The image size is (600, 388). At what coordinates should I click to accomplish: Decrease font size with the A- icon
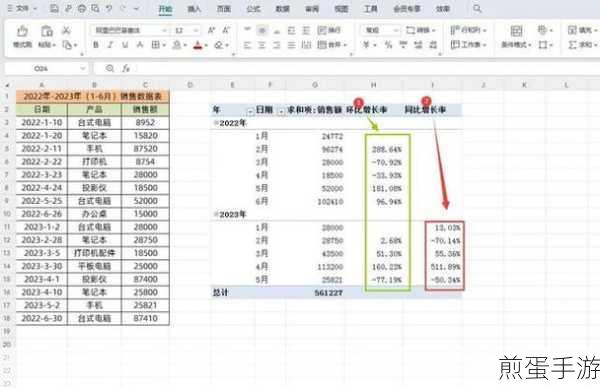tap(226, 30)
